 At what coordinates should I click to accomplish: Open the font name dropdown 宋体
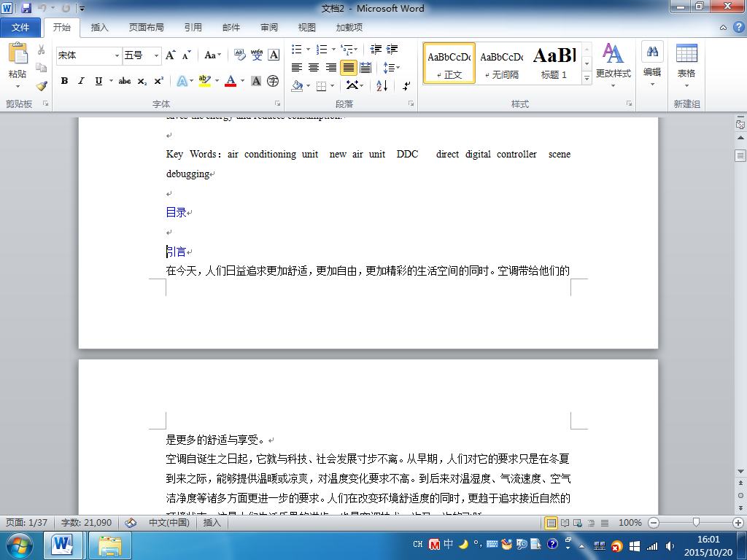click(117, 55)
